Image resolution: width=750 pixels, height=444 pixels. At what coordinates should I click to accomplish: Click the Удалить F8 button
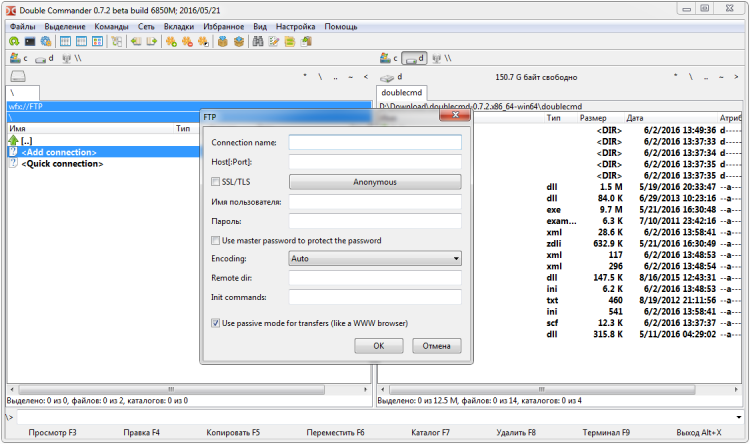516,433
